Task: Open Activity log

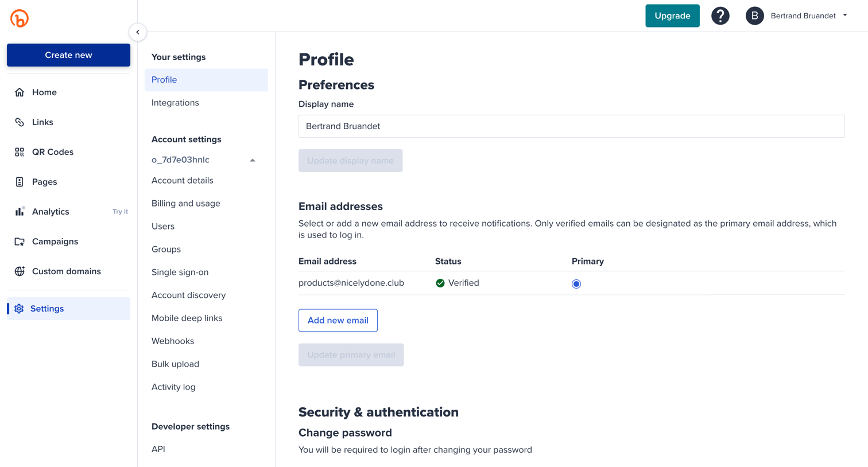Action: point(173,387)
